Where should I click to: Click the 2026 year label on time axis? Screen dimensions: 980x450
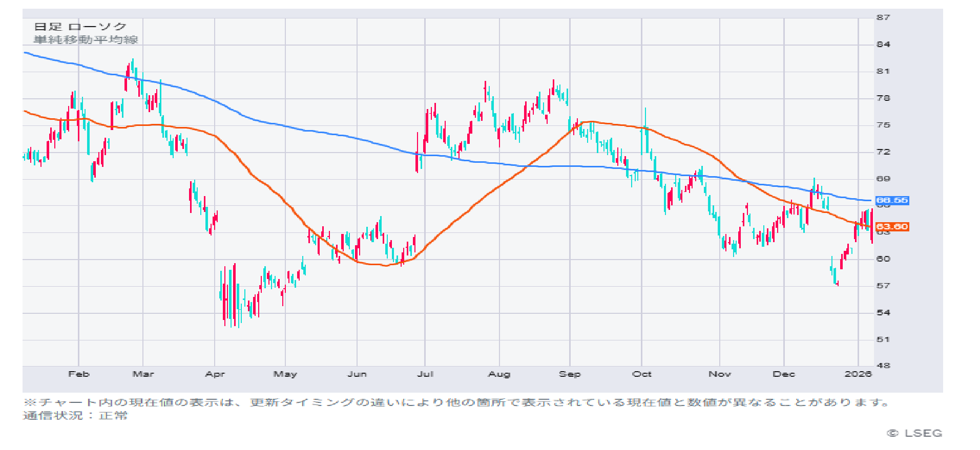(858, 374)
